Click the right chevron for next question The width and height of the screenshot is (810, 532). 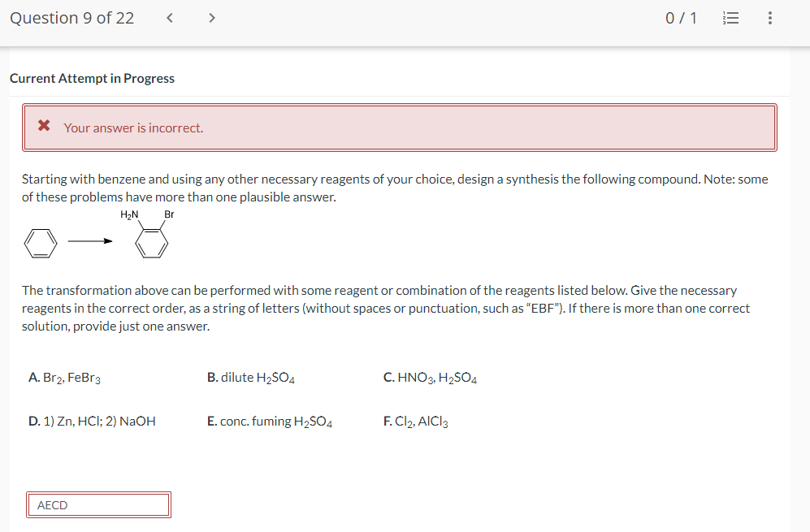(211, 17)
